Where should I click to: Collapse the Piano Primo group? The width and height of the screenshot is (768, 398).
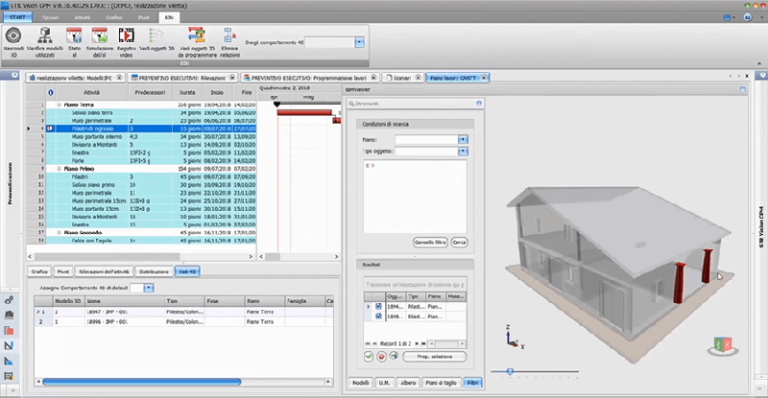click(59, 168)
